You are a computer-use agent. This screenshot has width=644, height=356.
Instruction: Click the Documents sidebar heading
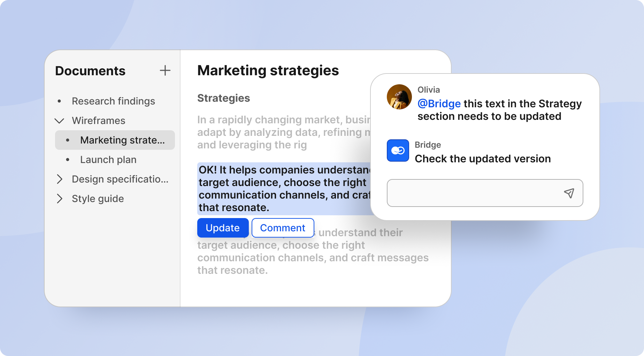[90, 71]
